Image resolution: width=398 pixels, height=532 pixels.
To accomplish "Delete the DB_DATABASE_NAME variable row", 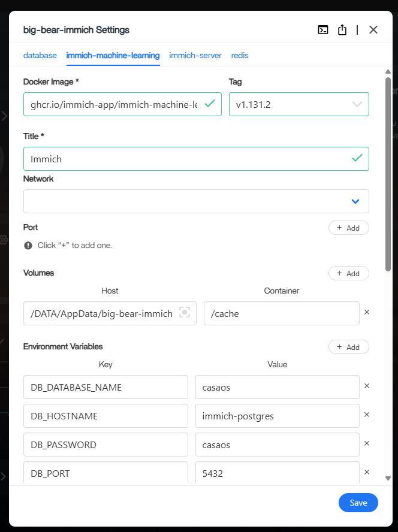I will pyautogui.click(x=367, y=386).
